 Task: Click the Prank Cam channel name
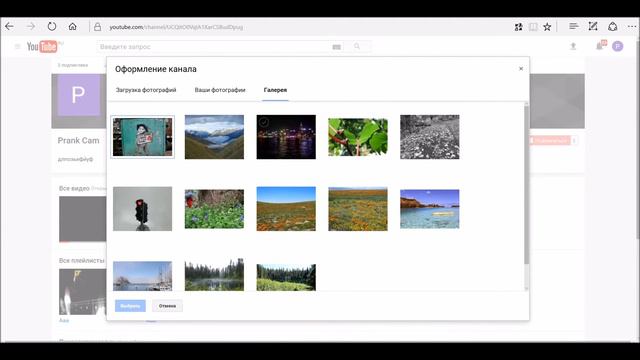coord(78,140)
